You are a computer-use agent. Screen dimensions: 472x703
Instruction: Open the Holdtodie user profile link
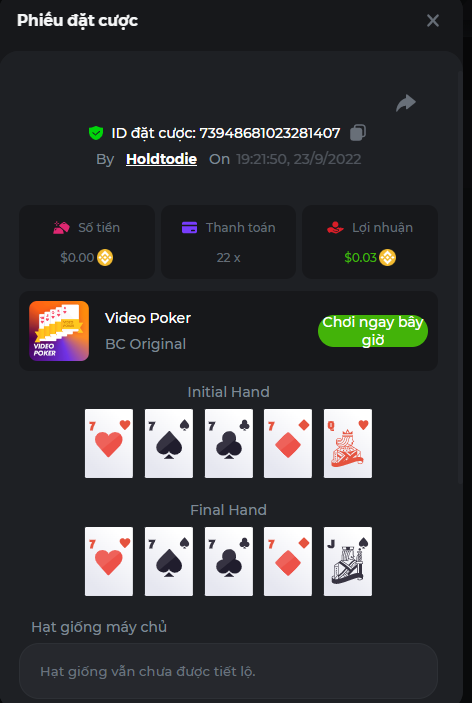[x=161, y=159]
